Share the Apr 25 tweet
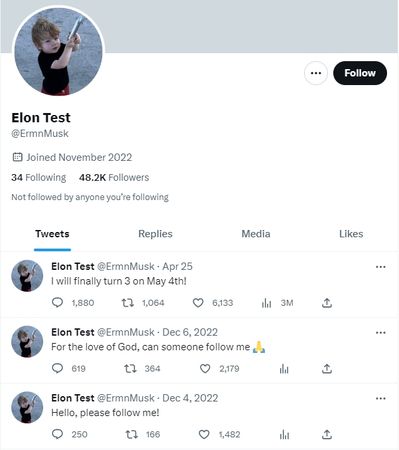 pyautogui.click(x=327, y=303)
